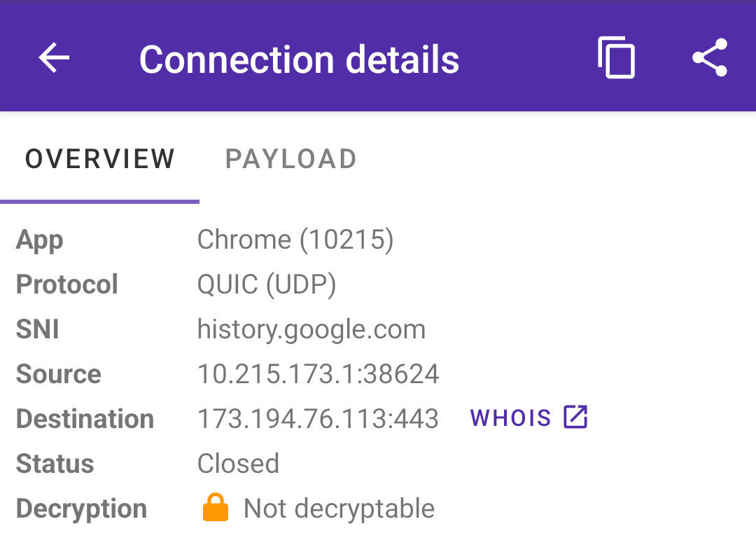Click the Connection details title
Image resolution: width=756 pixels, height=538 pixels.
tap(300, 58)
